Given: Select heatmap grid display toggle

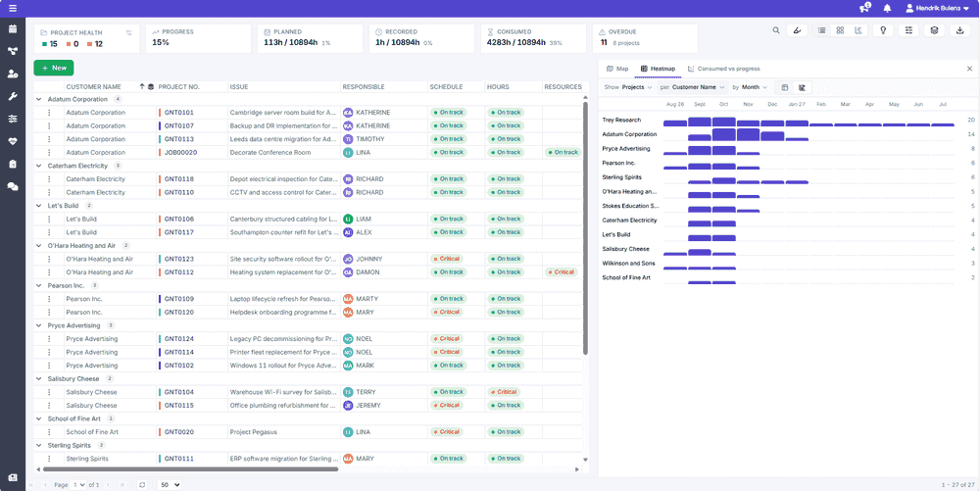Looking at the screenshot, I should point(784,87).
